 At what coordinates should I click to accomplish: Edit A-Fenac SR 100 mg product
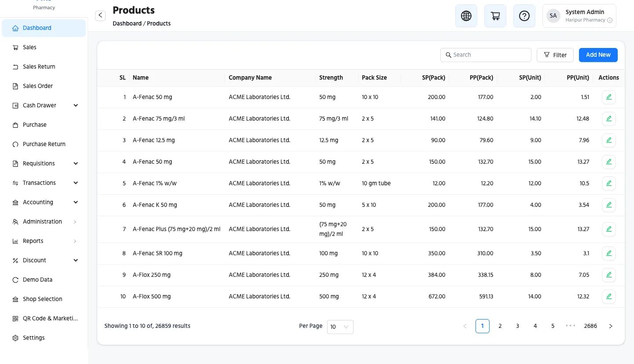(609, 254)
